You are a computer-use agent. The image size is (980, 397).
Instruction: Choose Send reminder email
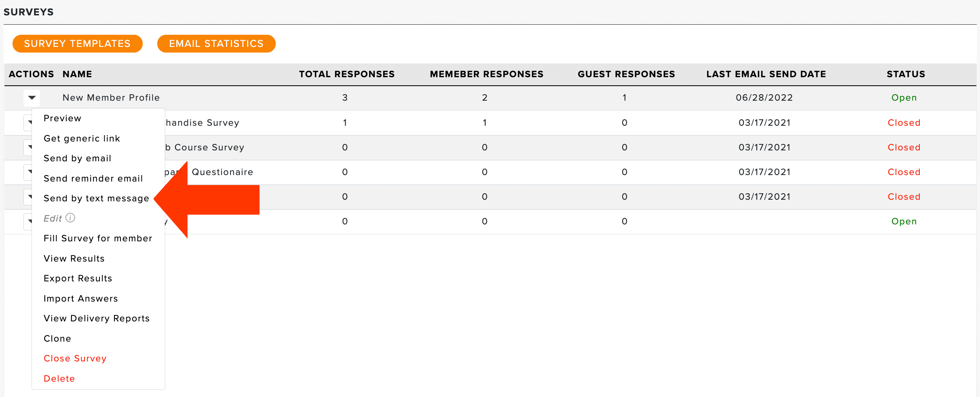pos(93,179)
